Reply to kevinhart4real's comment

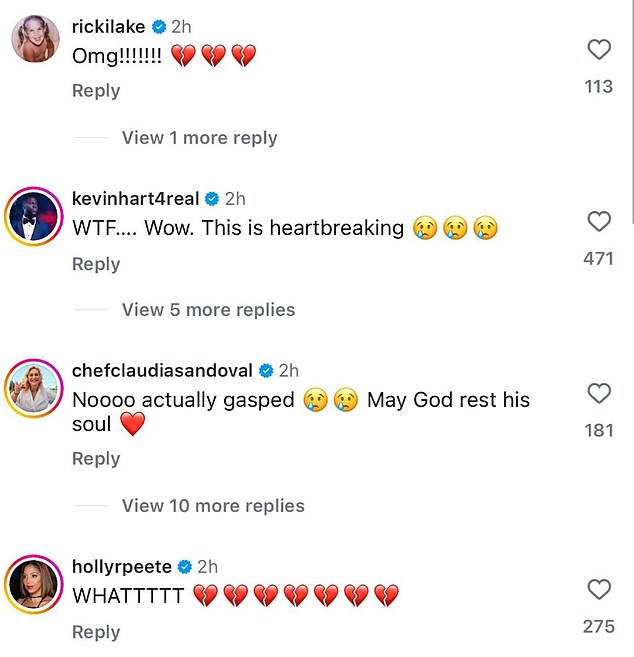click(x=96, y=264)
